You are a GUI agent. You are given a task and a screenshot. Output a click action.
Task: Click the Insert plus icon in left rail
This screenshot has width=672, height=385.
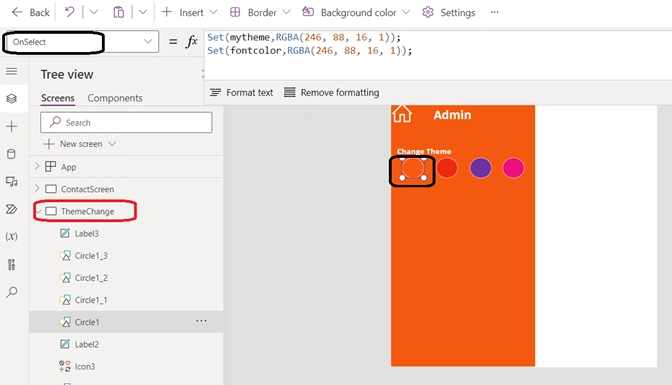(12, 126)
